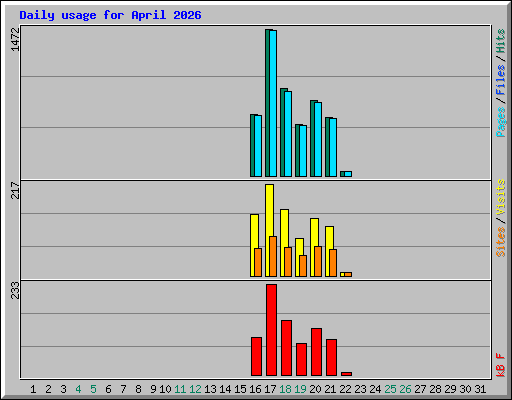
Task: Click the tallest cyan bar for day 17
Action: click(273, 104)
